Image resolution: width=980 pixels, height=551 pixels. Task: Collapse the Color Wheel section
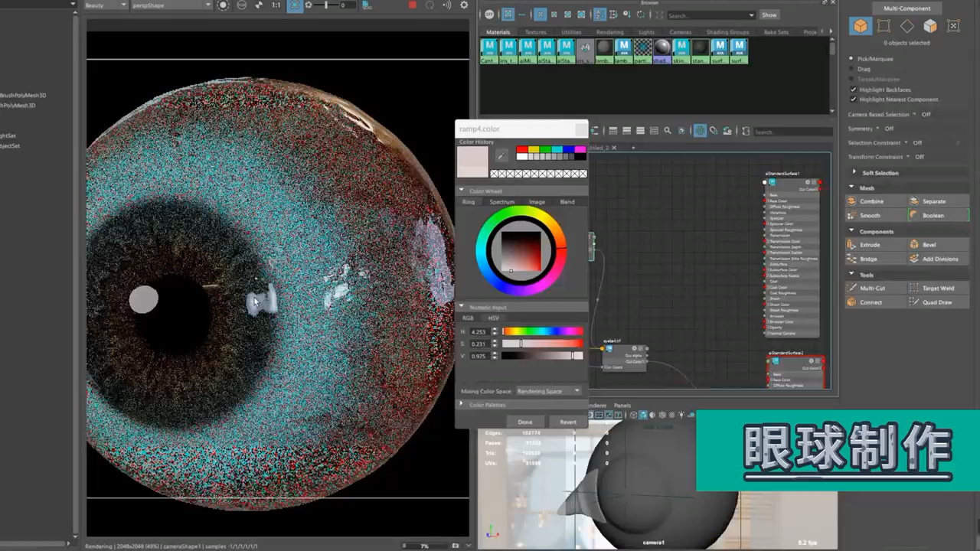click(462, 191)
